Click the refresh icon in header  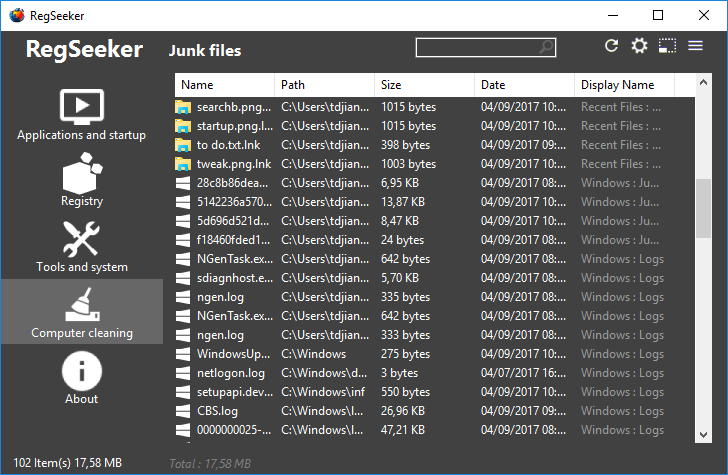611,46
